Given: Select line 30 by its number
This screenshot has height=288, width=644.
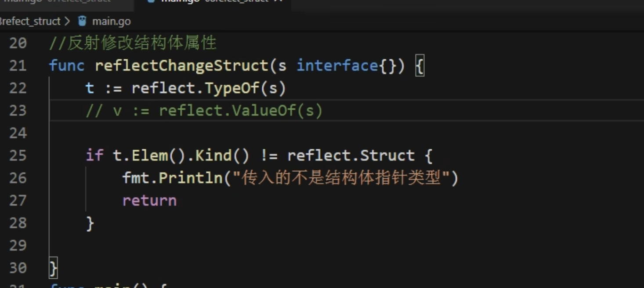Looking at the screenshot, I should coord(18,268).
